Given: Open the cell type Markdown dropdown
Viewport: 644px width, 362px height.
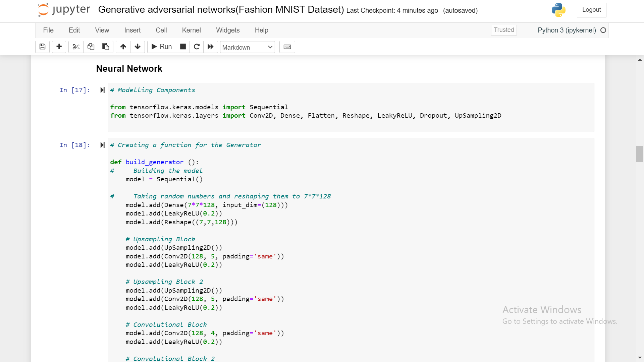Looking at the screenshot, I should (x=247, y=47).
